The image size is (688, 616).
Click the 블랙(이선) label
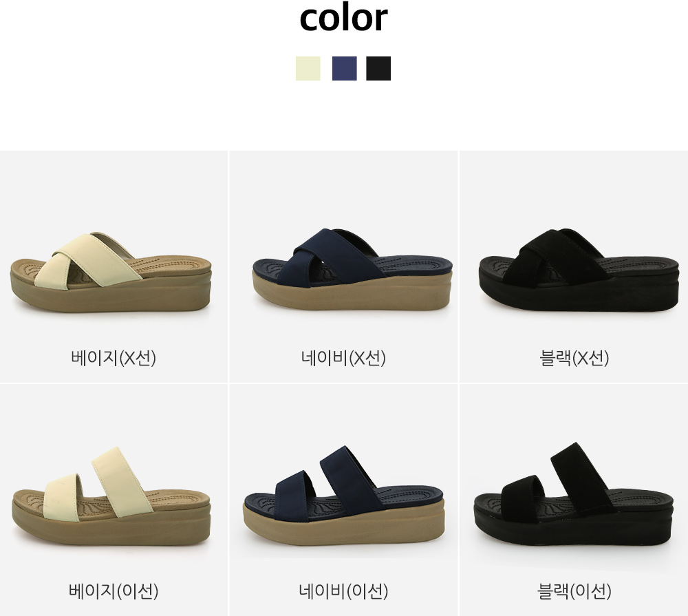[x=574, y=591]
